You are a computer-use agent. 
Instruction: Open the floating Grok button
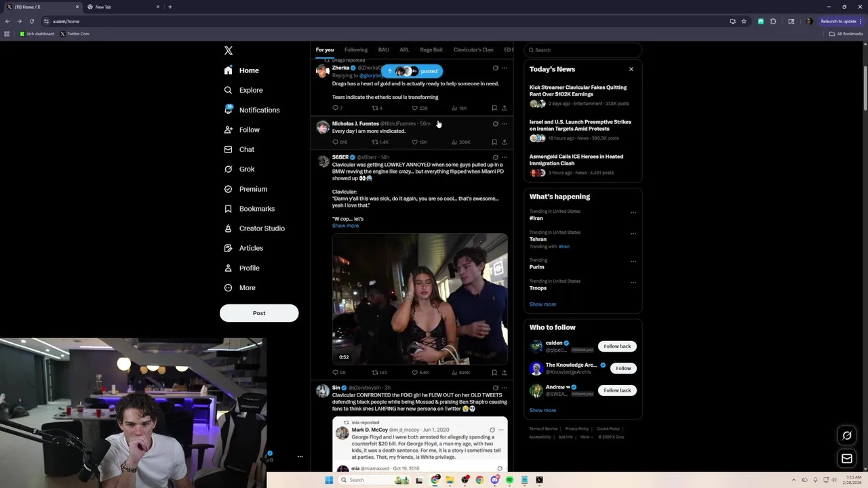(x=847, y=435)
